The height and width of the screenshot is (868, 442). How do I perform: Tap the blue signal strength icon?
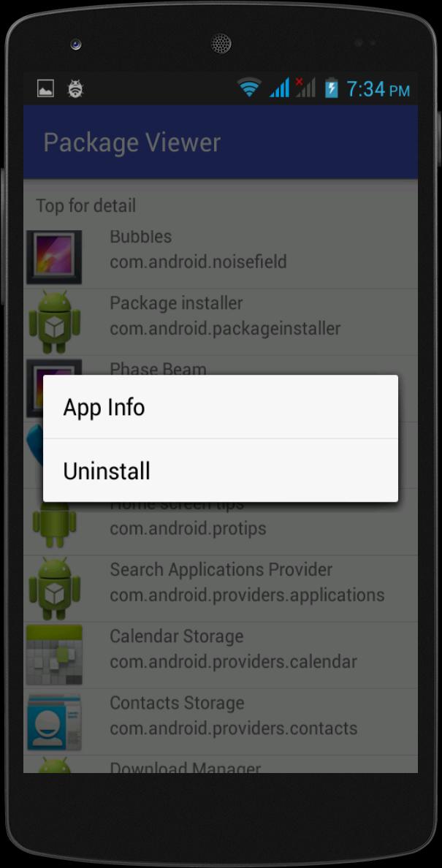tap(279, 88)
